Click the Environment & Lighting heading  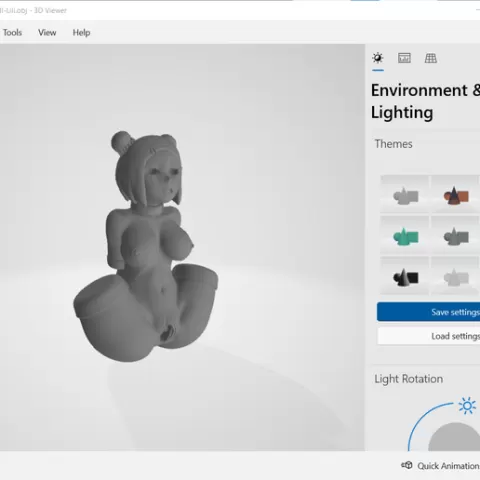coord(425,101)
